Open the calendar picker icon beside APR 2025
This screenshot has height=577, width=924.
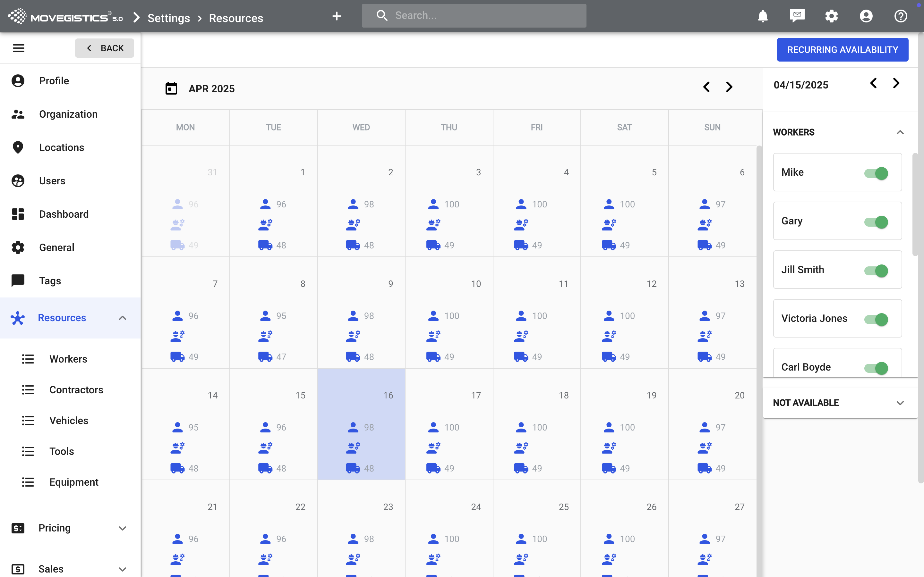pos(171,88)
